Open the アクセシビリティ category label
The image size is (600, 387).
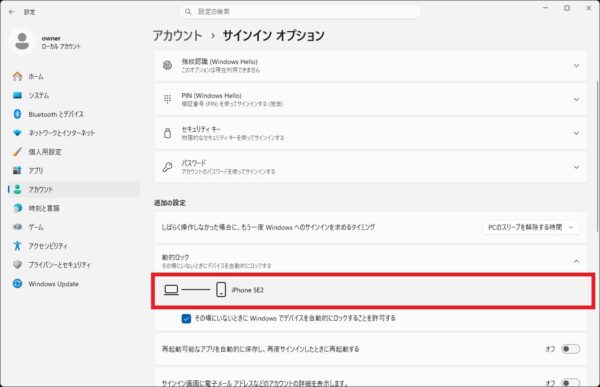tap(48, 246)
